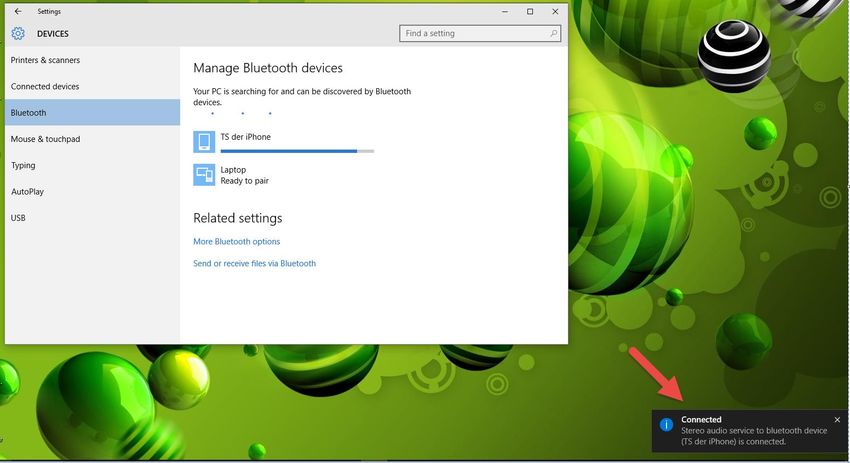Open Connected devices section
The width and height of the screenshot is (850, 463).
click(92, 86)
